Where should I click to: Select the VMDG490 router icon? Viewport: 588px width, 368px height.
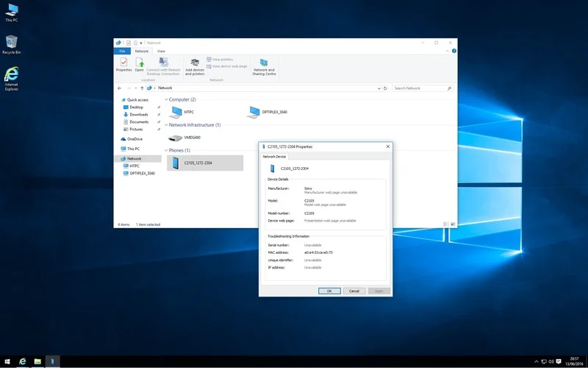[175, 138]
